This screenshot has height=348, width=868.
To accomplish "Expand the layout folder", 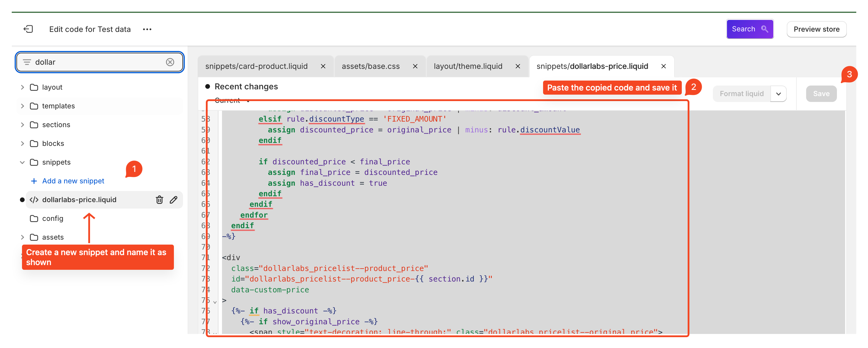I will point(23,88).
